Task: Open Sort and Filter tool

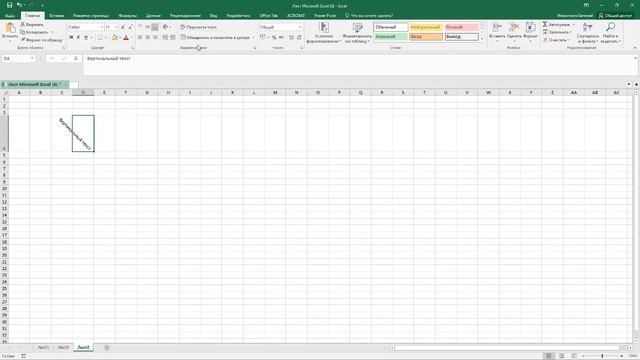Action: tap(588, 33)
